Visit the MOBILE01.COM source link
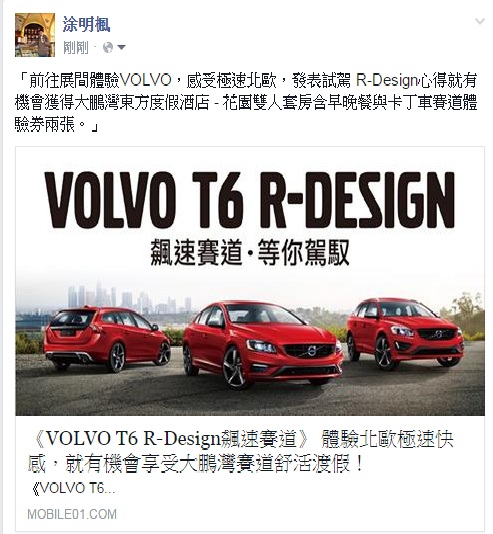The width and height of the screenshot is (493, 534). 72,514
